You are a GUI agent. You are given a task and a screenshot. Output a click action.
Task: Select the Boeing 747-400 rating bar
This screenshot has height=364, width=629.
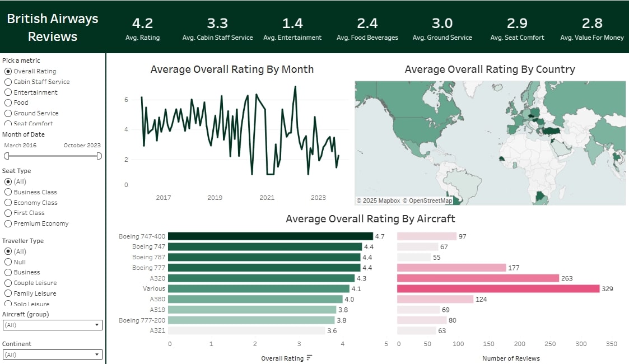[270, 236]
